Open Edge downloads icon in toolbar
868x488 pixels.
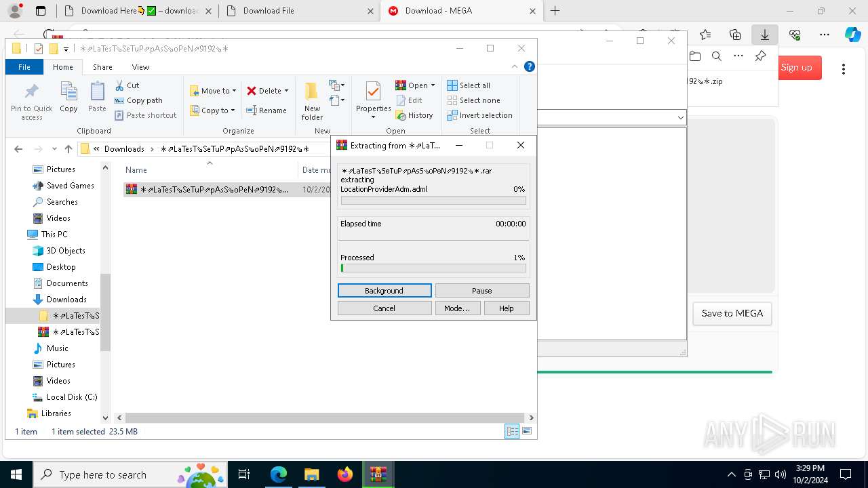[765, 35]
